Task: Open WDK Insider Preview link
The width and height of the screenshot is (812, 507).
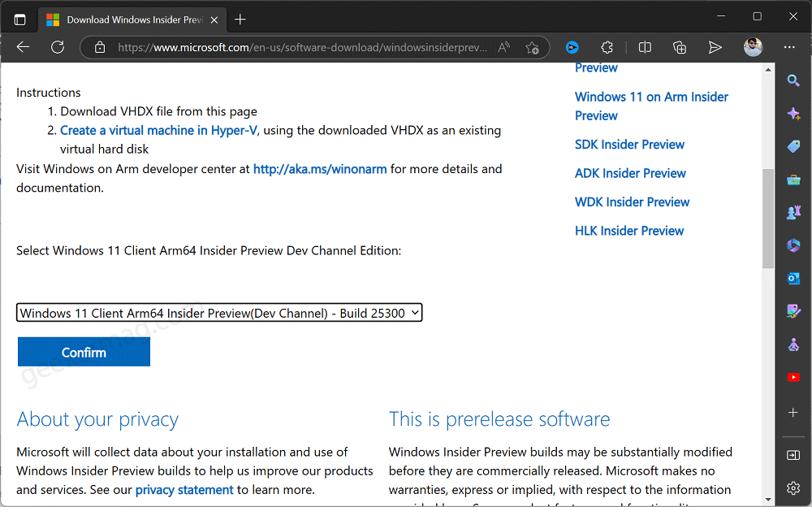Action: (633, 202)
